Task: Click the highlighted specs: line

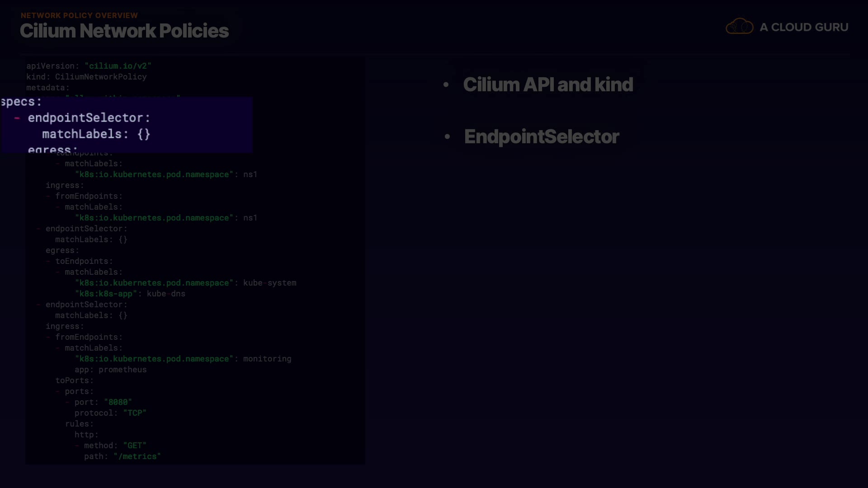Action: (21, 102)
